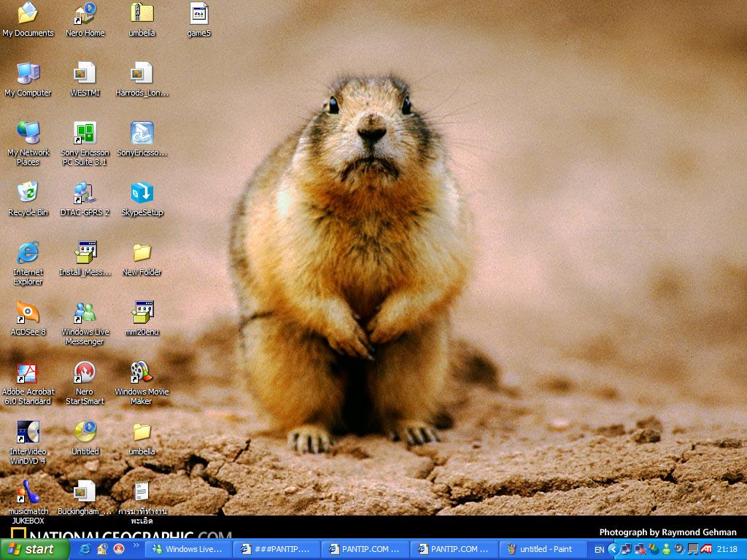747x560 pixels.
Task: Open My Network Places icon
Action: coord(28,144)
